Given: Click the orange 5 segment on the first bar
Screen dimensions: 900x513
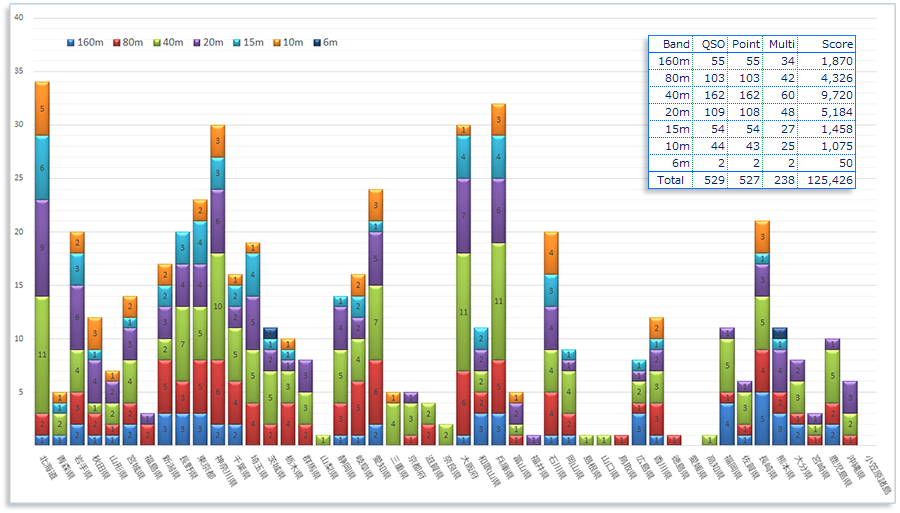Looking at the screenshot, I should pyautogui.click(x=42, y=108).
